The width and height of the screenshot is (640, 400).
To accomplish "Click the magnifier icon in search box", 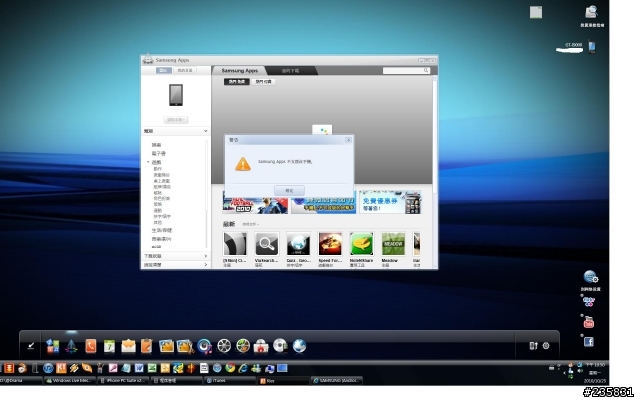I will (426, 71).
